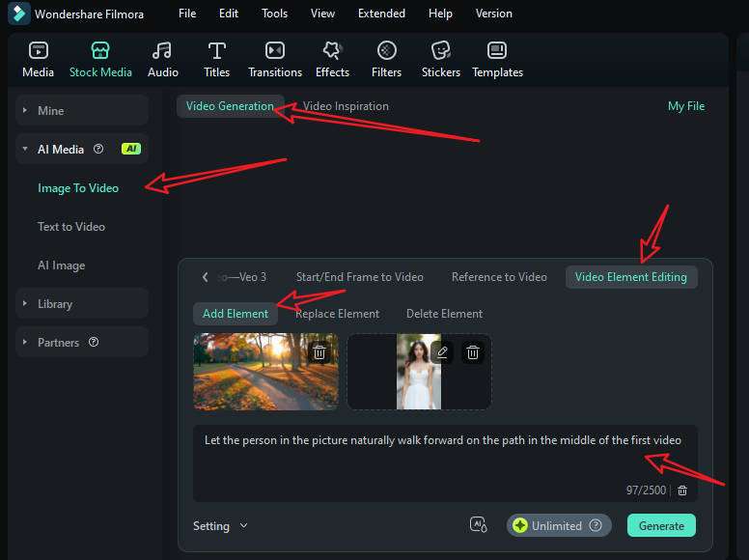Choose the Add Element option

point(236,314)
